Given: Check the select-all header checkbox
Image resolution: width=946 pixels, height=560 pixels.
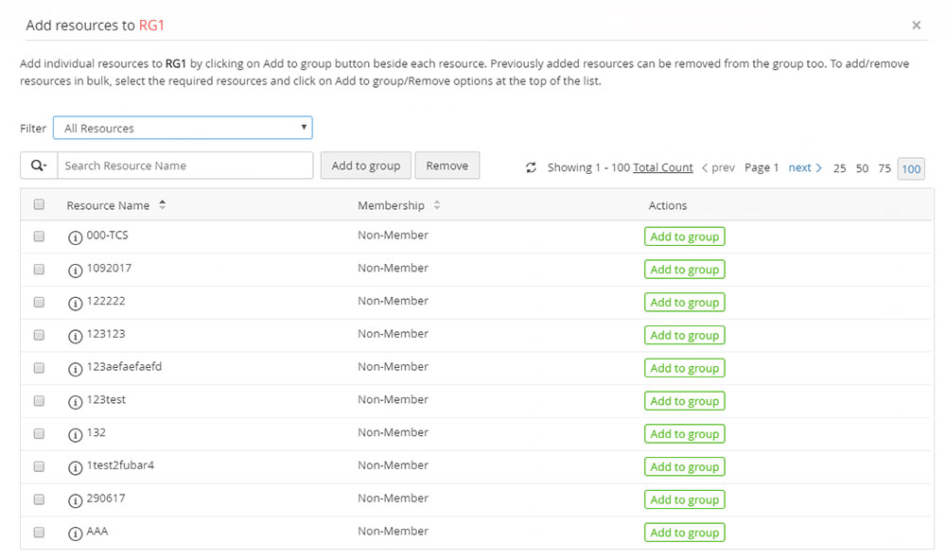Looking at the screenshot, I should [39, 204].
